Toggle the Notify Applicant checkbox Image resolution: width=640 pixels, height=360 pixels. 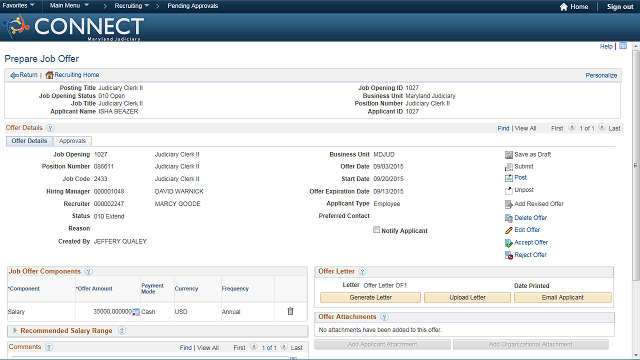pos(376,230)
